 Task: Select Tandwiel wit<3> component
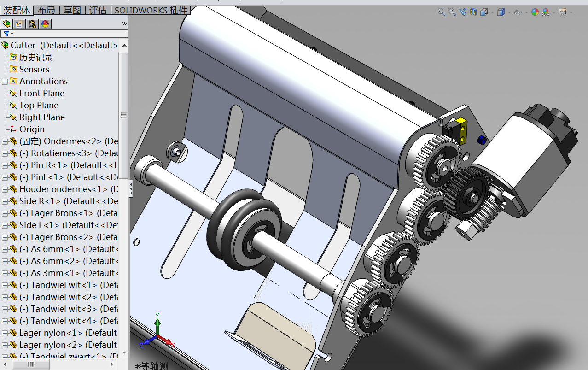(x=69, y=309)
